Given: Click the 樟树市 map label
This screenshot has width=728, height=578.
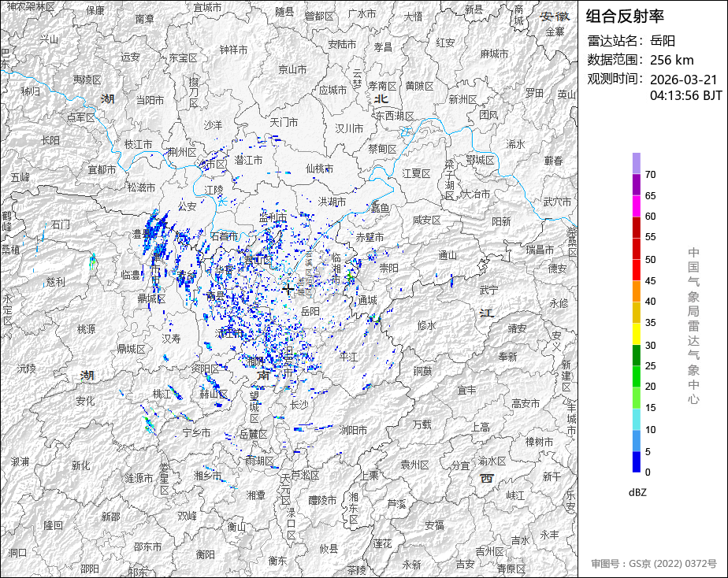Looking at the screenshot, I should tap(539, 442).
